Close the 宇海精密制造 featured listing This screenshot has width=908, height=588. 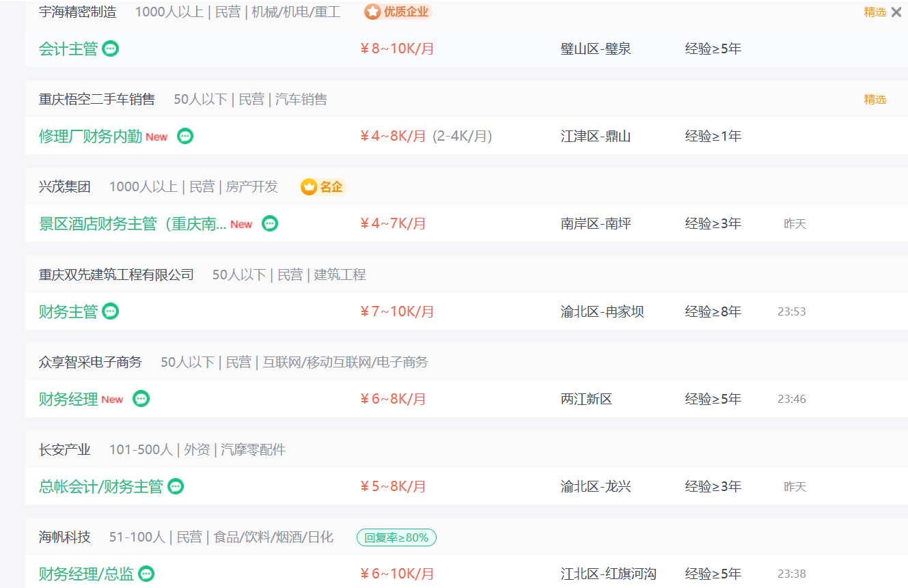coord(896,12)
